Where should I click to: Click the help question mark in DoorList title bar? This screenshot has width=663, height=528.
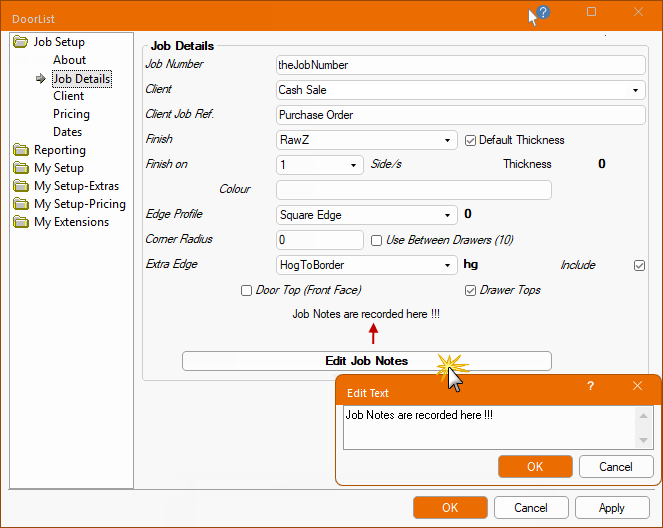point(543,13)
